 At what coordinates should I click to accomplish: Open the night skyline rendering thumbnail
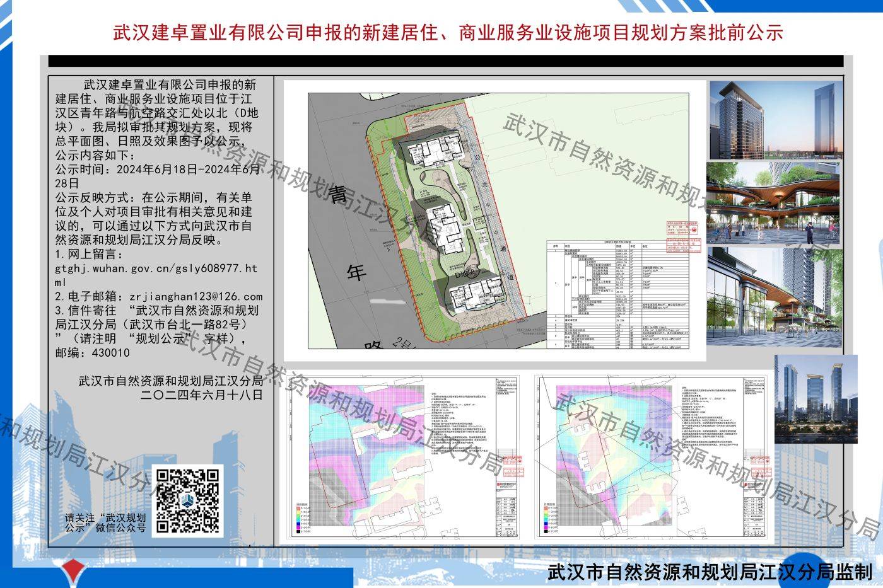pos(816,399)
